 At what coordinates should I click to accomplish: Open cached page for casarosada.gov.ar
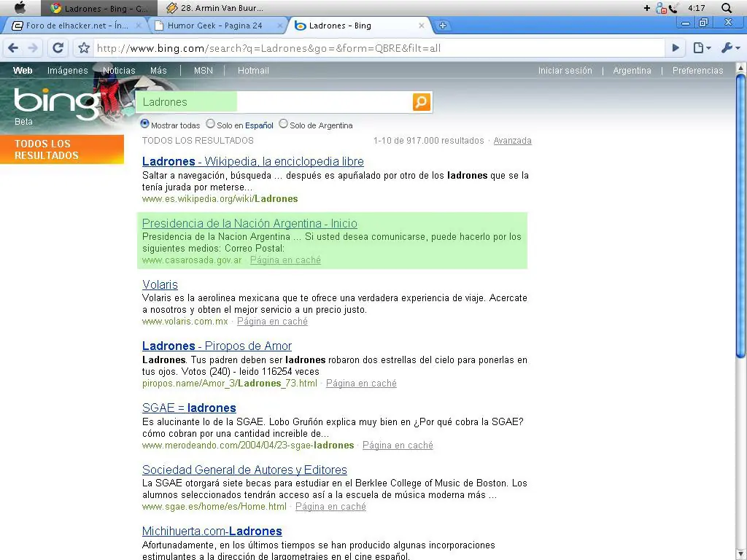pyautogui.click(x=285, y=260)
